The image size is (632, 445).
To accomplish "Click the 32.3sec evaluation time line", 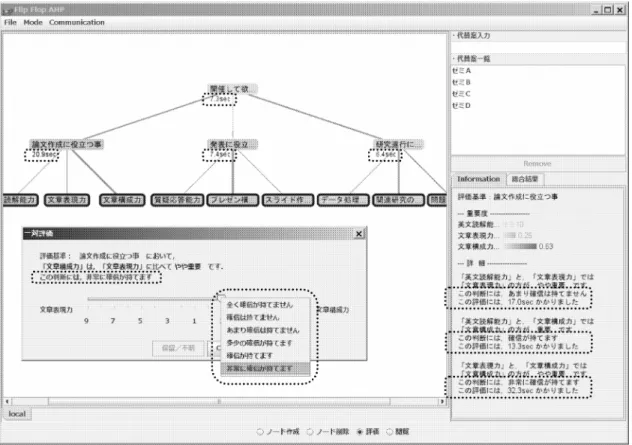I will pyautogui.click(x=518, y=391).
